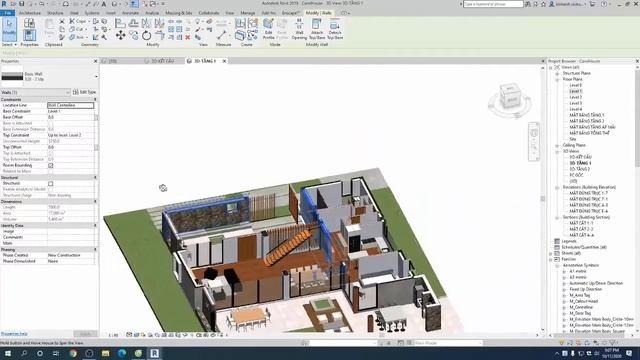Image resolution: width=640 pixels, height=360 pixels.
Task: Open the Manage ribbon tab
Action: pos(247,13)
